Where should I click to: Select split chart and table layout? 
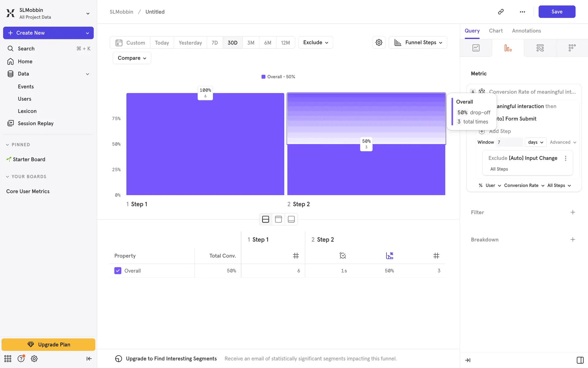[266, 219]
